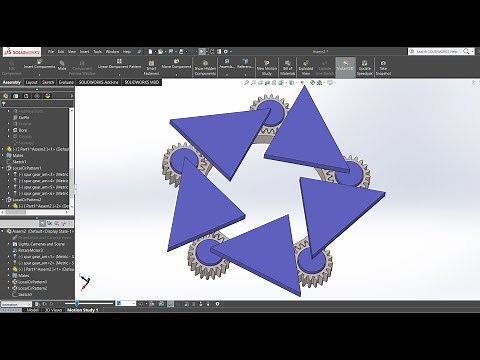Click New Motion Study
This screenshot has width=480, height=360.
267,68
